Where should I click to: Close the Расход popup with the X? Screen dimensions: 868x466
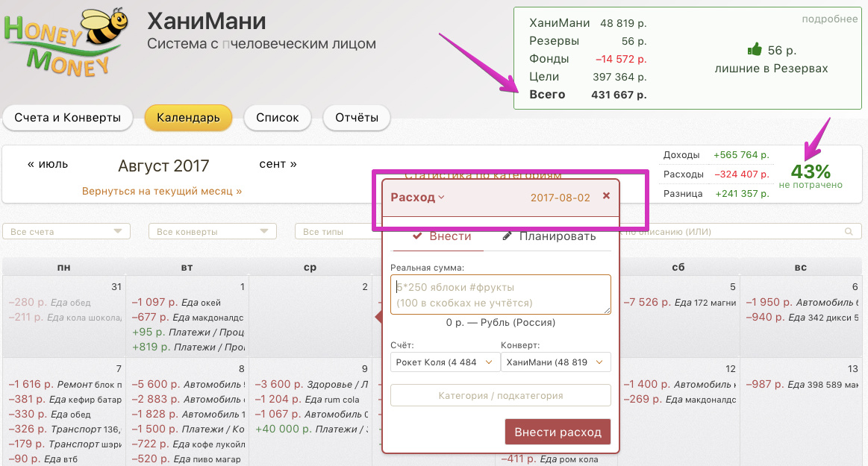[606, 196]
